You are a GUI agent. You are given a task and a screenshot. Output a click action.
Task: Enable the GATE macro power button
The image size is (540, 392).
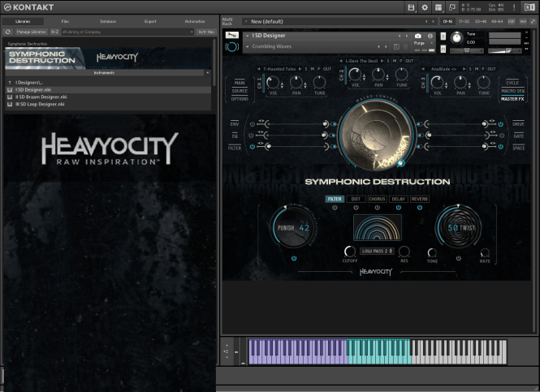pos(502,136)
